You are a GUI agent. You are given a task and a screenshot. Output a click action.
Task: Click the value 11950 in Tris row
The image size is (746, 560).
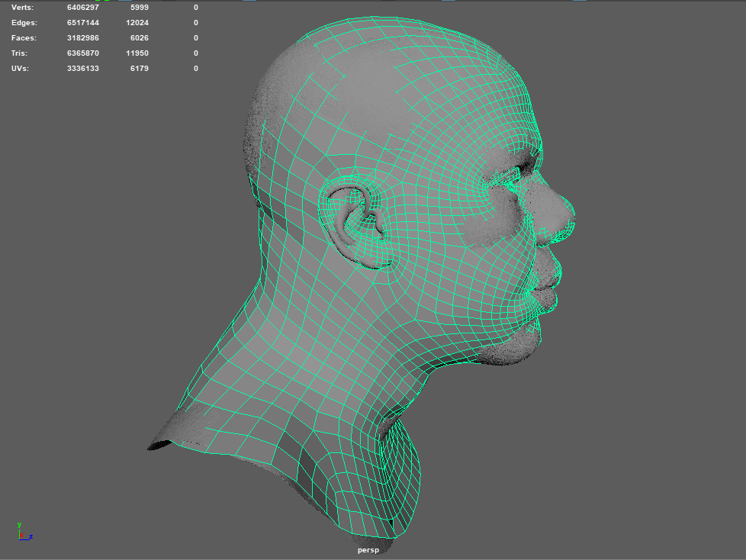point(137,53)
